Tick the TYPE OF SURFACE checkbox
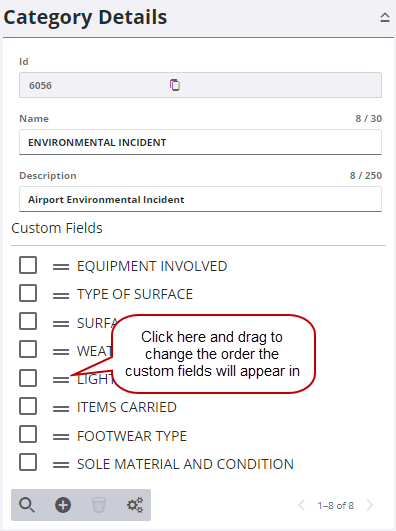The width and height of the screenshot is (396, 531). 28,293
